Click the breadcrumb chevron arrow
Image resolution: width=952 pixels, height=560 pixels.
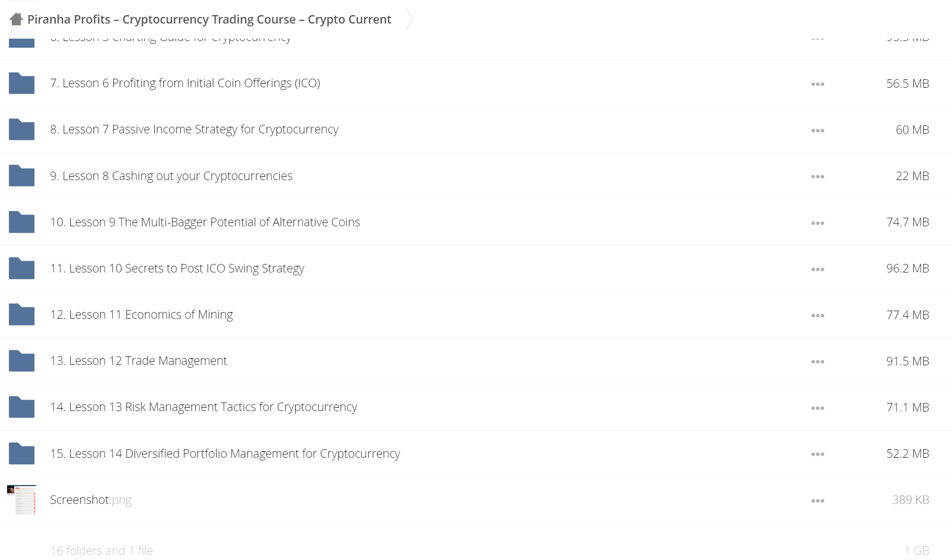coord(409,19)
